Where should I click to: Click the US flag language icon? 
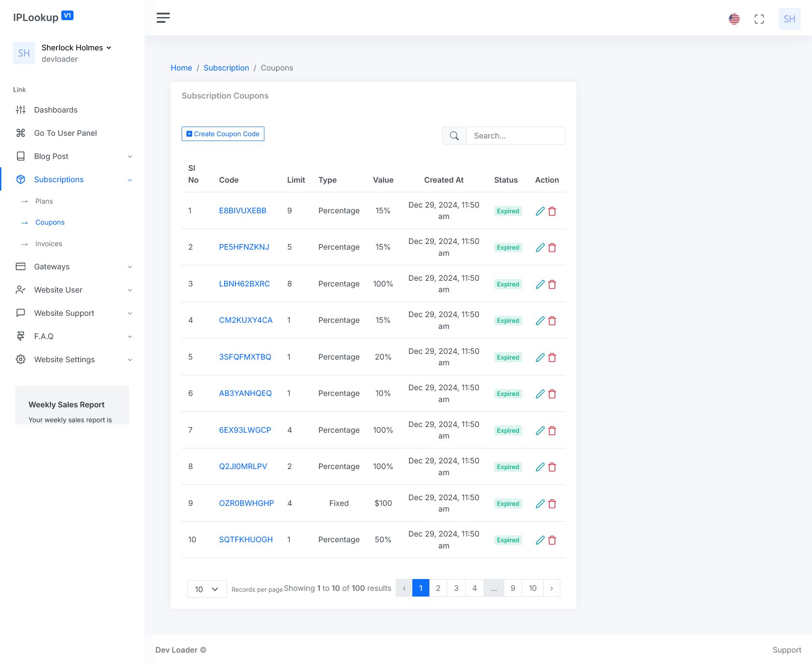pos(734,19)
